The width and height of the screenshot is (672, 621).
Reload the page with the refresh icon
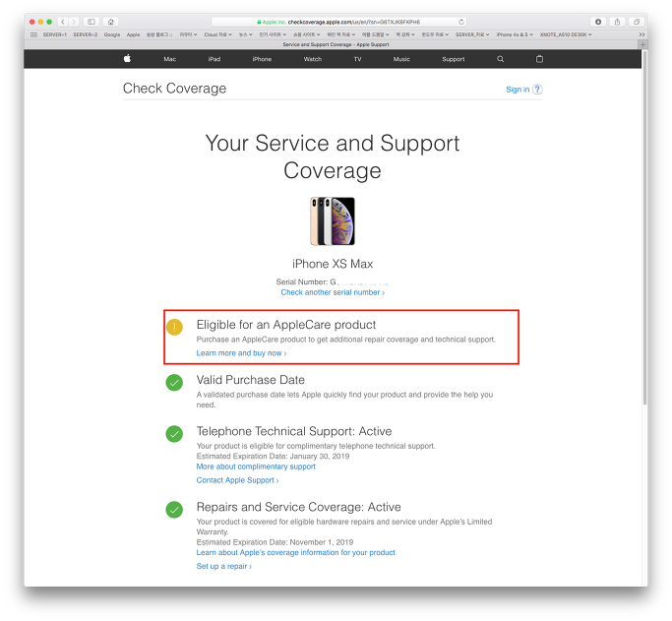tap(461, 22)
